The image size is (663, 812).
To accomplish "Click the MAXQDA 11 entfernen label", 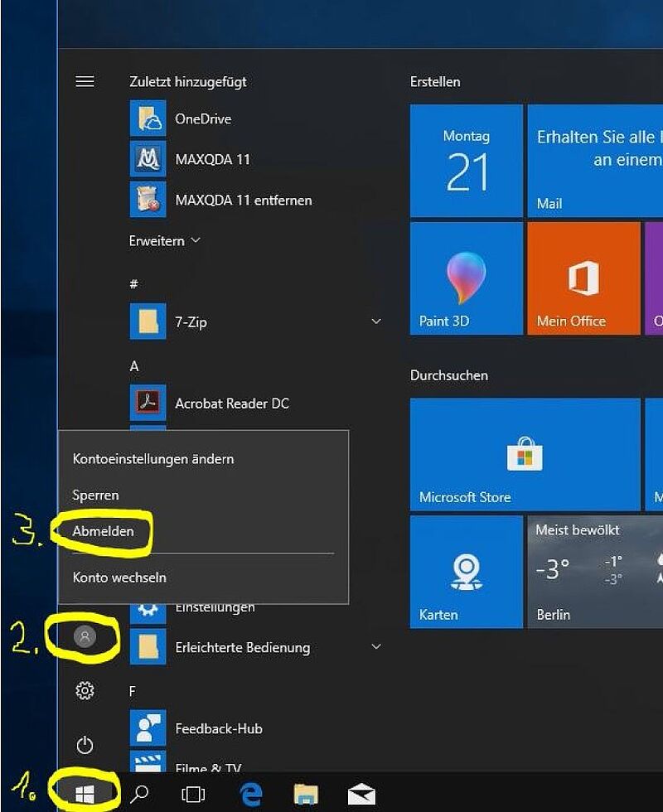I will point(244,200).
